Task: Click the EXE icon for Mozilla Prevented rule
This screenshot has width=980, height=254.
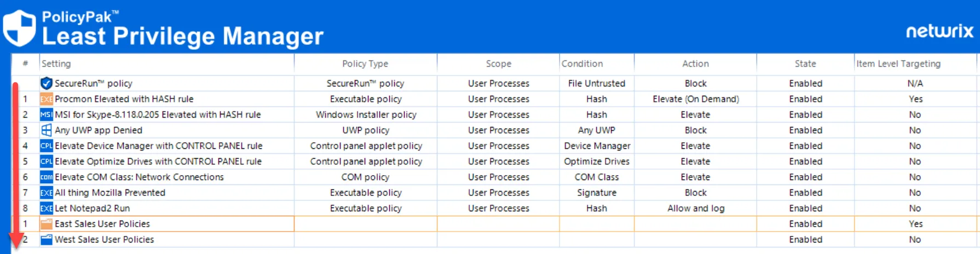Action: 47,193
